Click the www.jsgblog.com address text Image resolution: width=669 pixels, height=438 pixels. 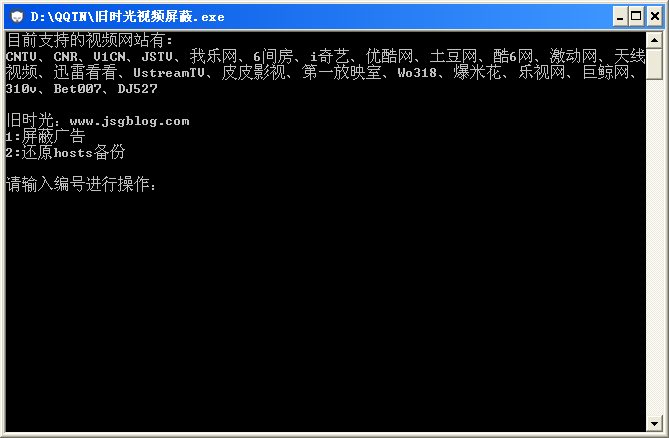[129, 121]
